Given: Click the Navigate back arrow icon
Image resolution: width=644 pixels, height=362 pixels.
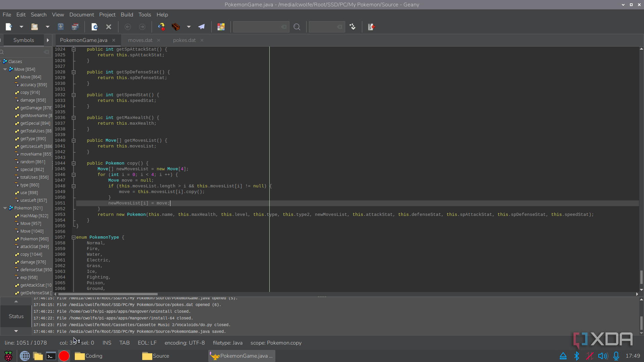Looking at the screenshot, I should point(128,27).
